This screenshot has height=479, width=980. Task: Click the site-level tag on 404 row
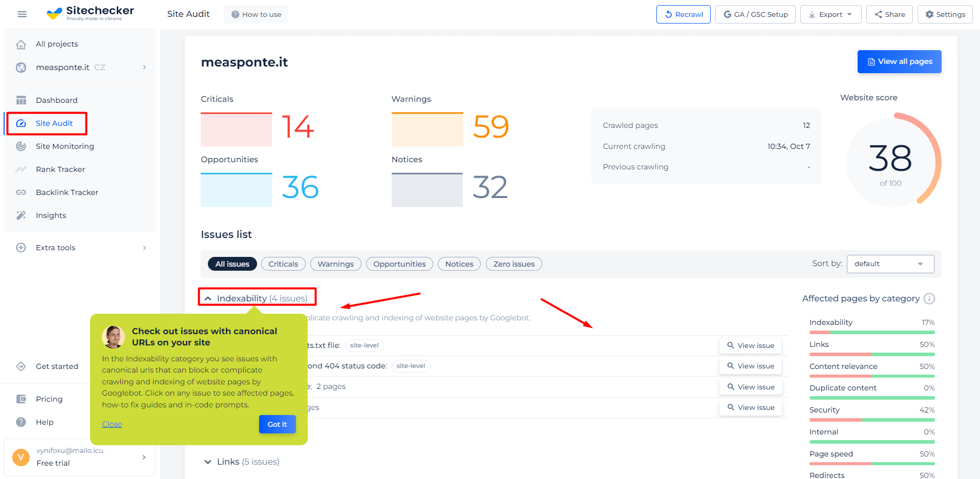click(411, 366)
